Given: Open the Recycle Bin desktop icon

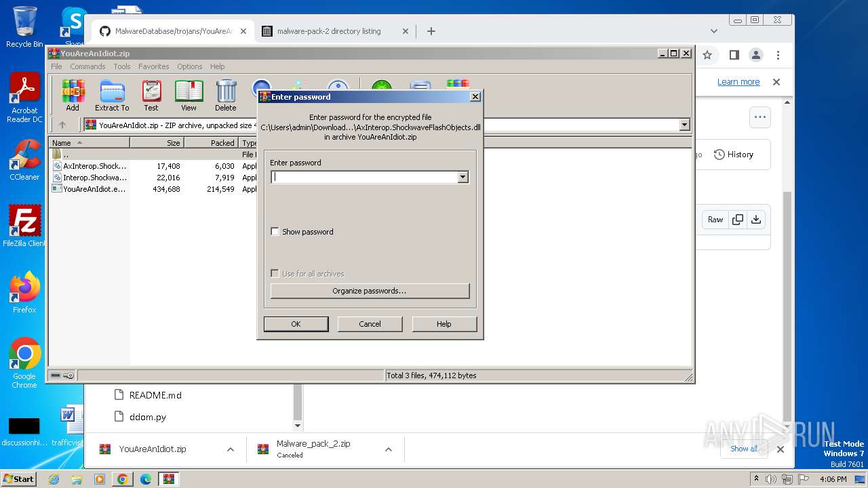Looking at the screenshot, I should coord(24,27).
